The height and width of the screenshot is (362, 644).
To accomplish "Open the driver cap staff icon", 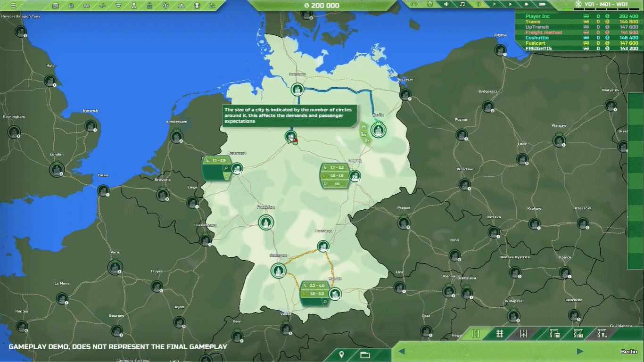I will (118, 5).
